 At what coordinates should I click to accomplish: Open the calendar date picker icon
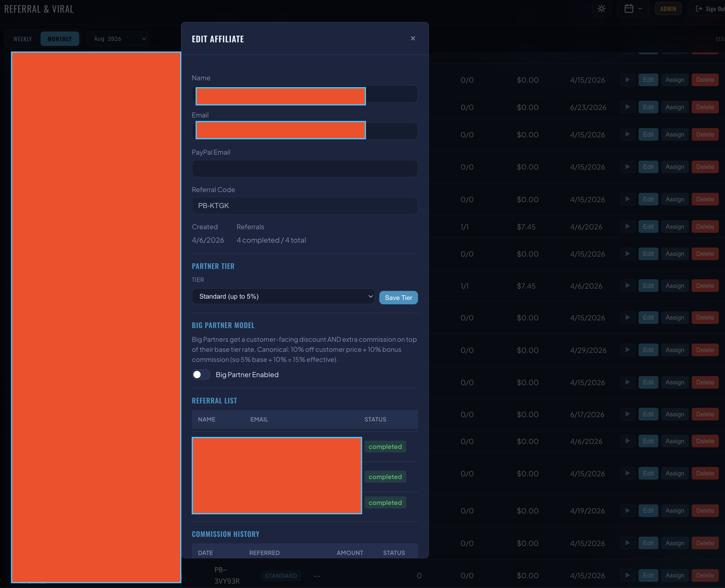[629, 9]
